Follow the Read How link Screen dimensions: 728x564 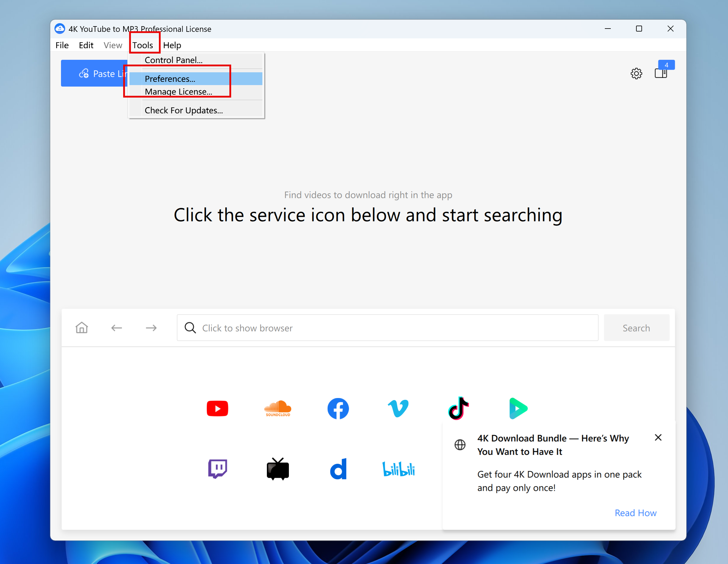pos(635,513)
